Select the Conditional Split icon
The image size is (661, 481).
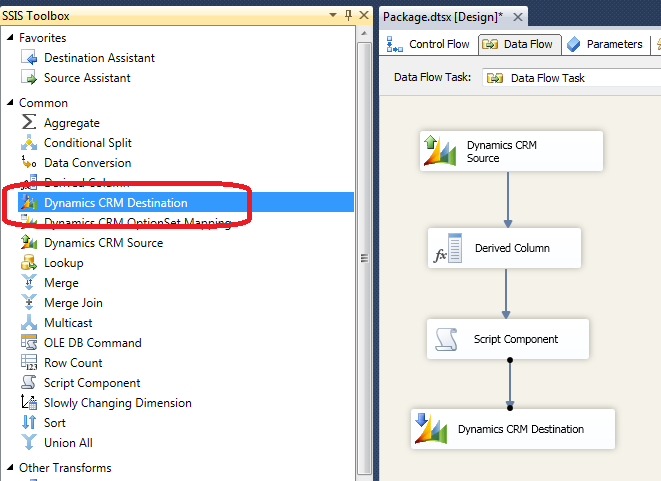point(29,142)
